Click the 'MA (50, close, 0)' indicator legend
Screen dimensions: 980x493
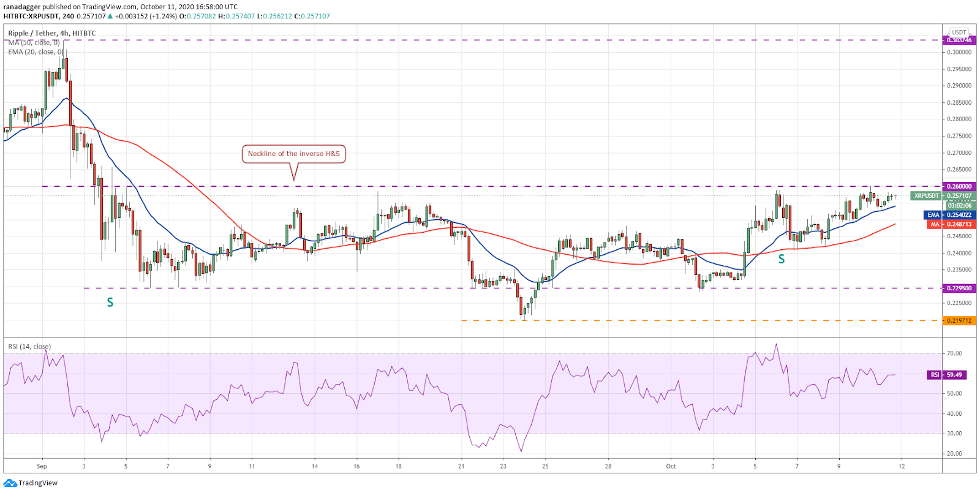tap(34, 42)
